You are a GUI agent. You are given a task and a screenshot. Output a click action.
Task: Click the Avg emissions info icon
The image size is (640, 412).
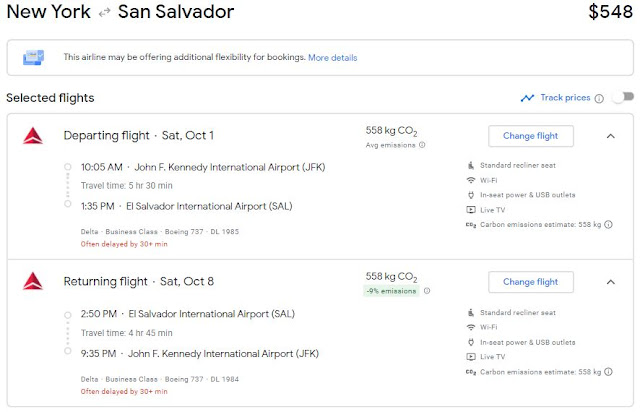[423, 145]
